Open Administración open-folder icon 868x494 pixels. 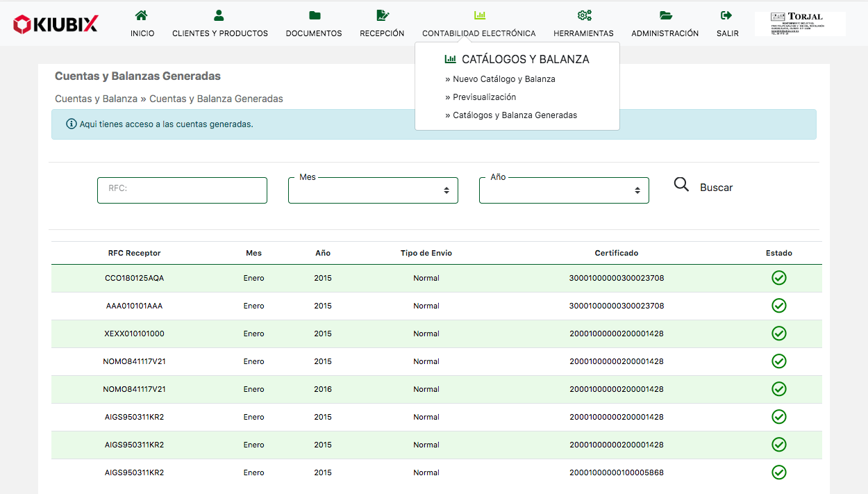point(665,15)
